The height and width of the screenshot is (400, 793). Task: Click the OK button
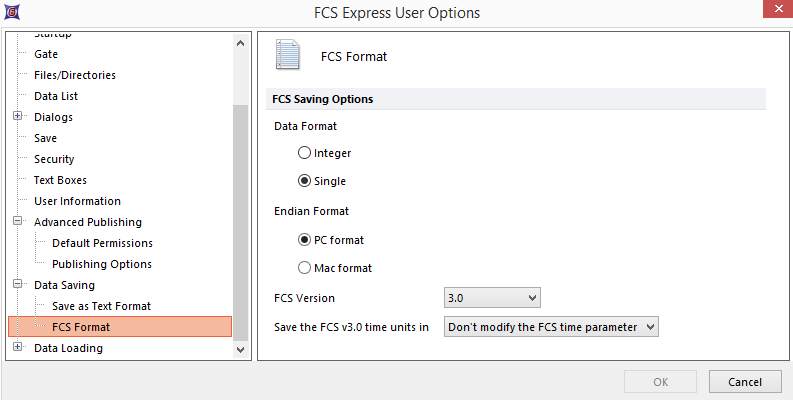(660, 382)
